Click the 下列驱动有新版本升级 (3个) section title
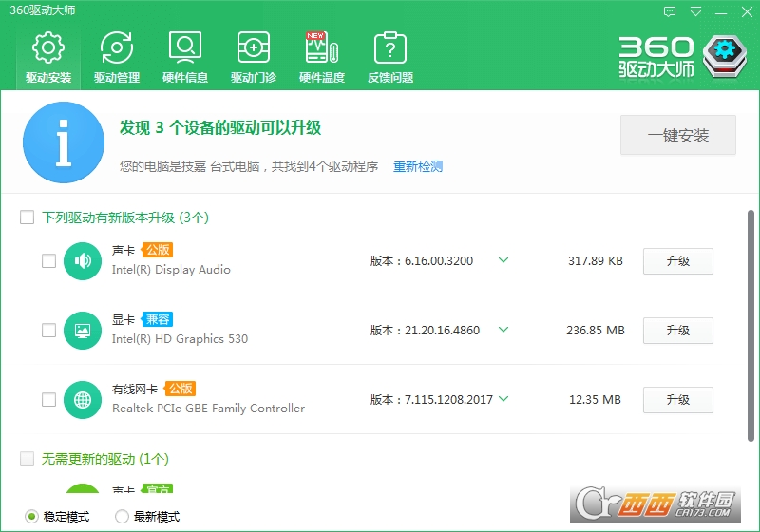760x532 pixels. tap(125, 218)
